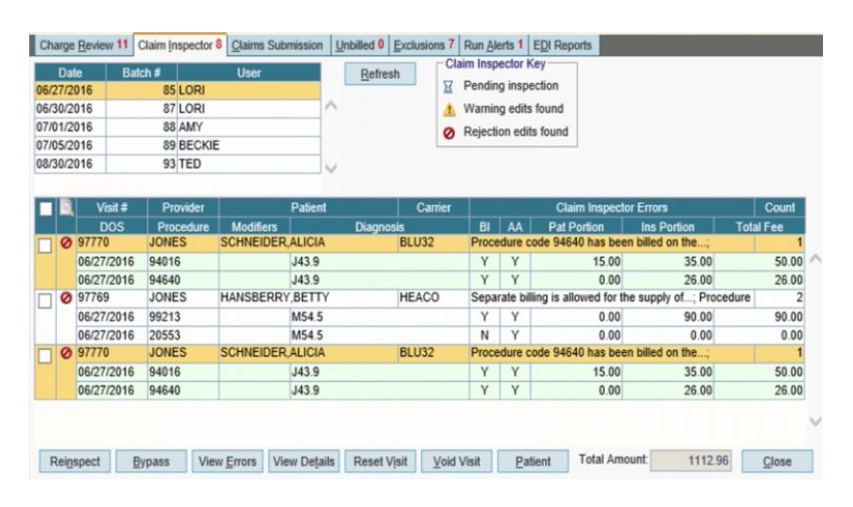Switch to the Run Alerts tab

tap(493, 46)
